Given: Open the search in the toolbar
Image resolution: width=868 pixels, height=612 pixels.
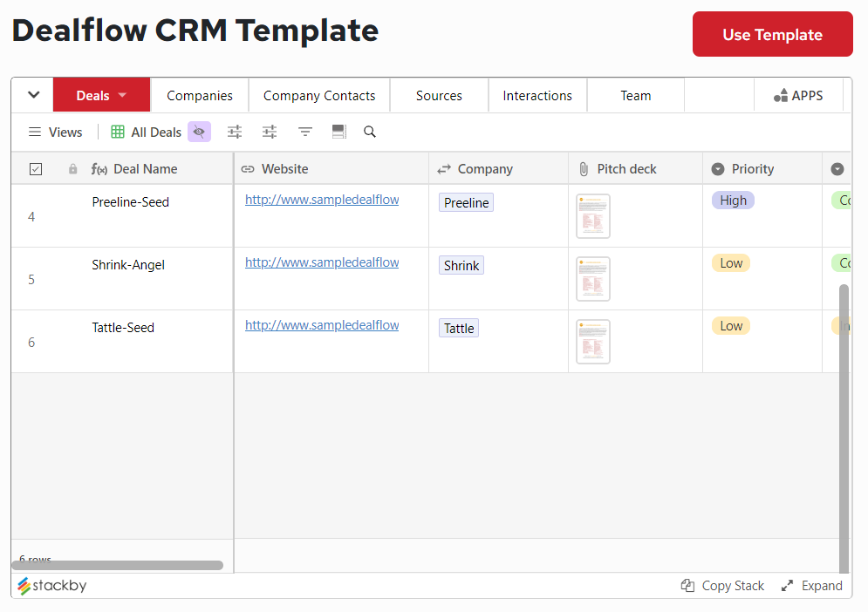Looking at the screenshot, I should coord(370,132).
